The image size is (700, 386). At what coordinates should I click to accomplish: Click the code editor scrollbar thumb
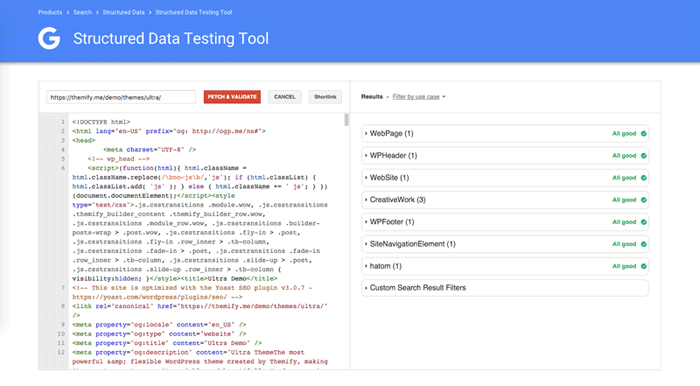tap(346, 120)
